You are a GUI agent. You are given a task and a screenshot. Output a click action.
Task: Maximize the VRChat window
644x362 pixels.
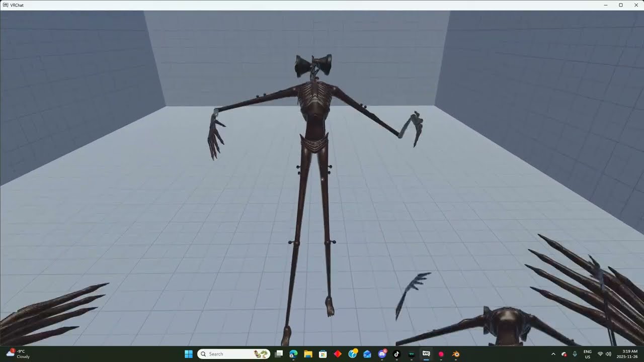(x=620, y=5)
